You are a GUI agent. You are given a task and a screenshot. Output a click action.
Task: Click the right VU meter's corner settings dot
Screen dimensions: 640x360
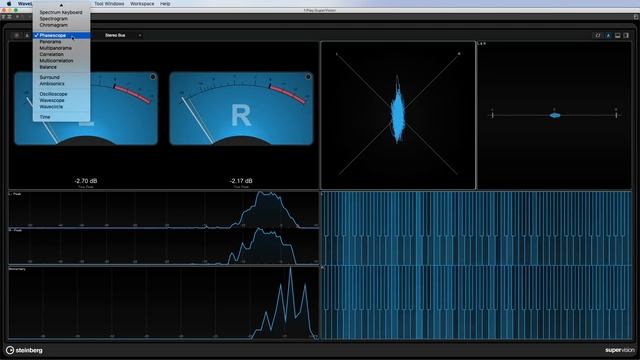click(308, 77)
